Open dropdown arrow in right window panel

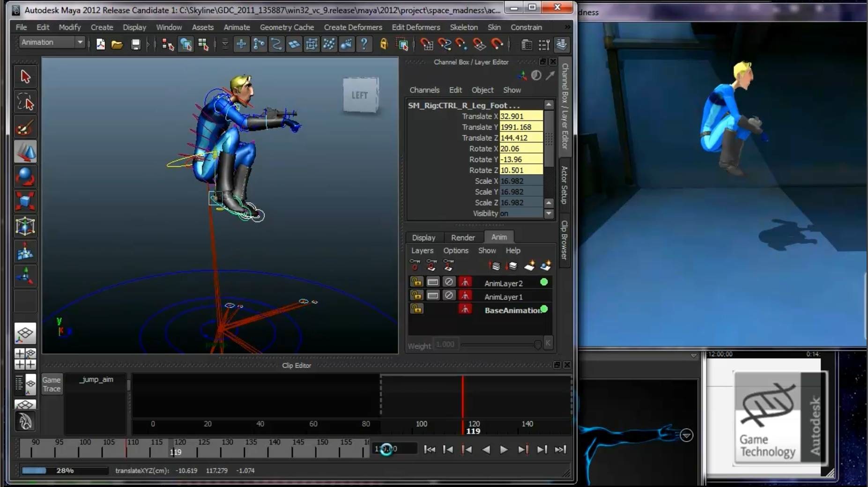coord(694,356)
